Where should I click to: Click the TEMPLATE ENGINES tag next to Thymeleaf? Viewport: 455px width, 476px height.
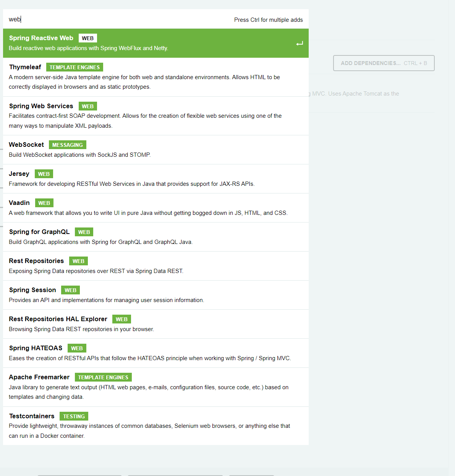click(74, 67)
